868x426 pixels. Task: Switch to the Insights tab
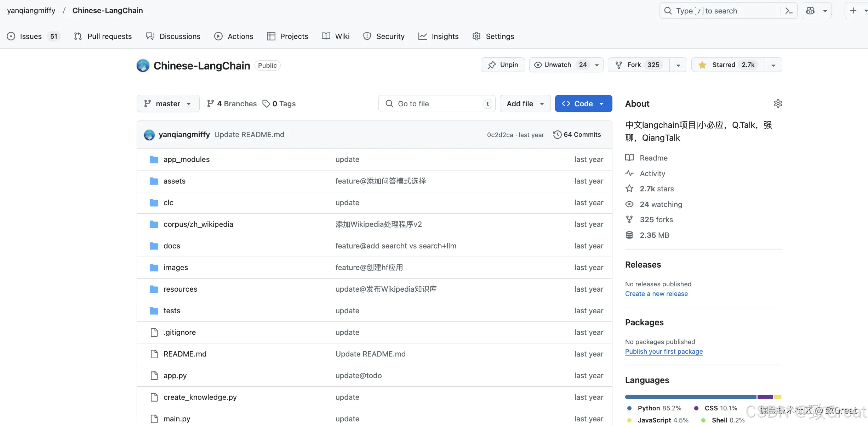[x=439, y=36]
